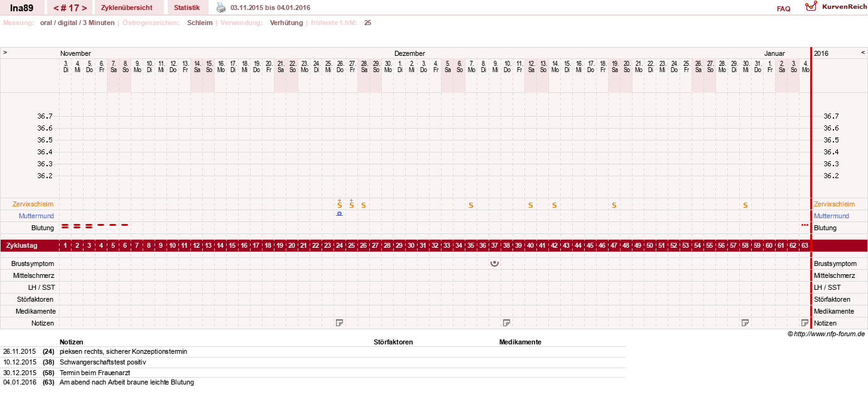Select the S+ mucus mark on cycle day 24
This screenshot has height=404, width=868.
click(339, 204)
